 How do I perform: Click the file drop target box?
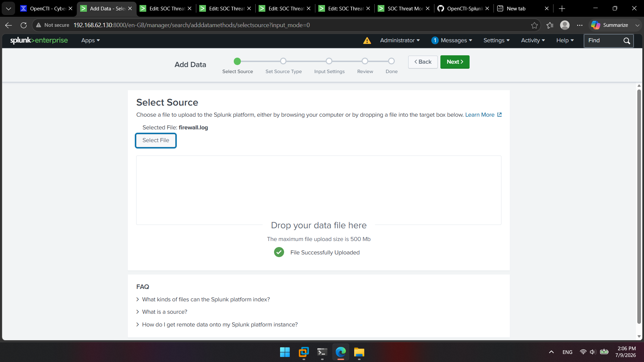319,190
